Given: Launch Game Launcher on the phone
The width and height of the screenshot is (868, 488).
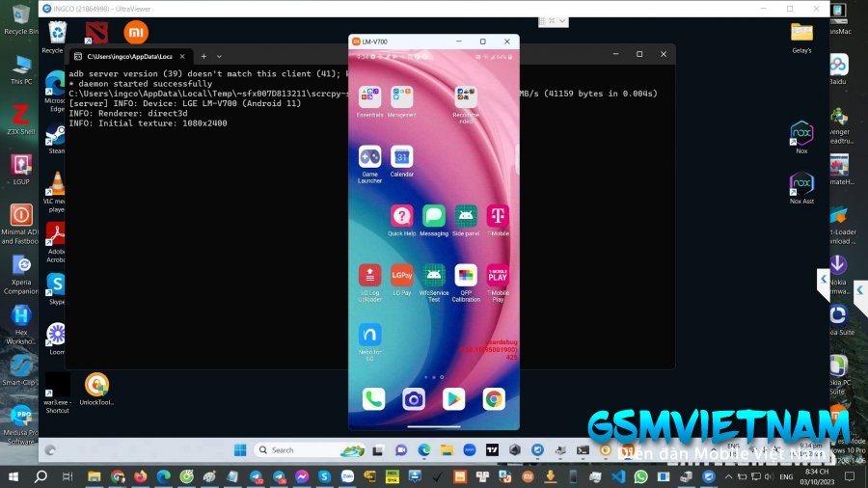Looking at the screenshot, I should (x=369, y=156).
